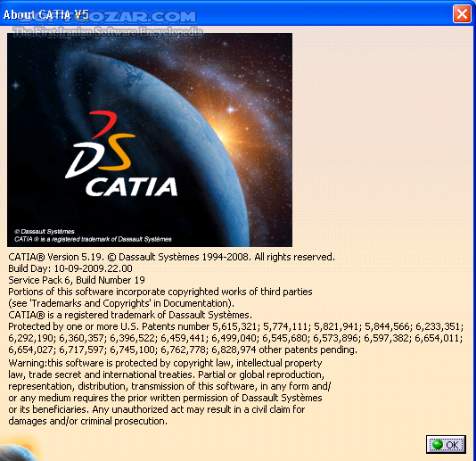This screenshot has height=461, width=476.
Task: Click the 'CATIA® Version 5.19' line
Action: coord(171,257)
